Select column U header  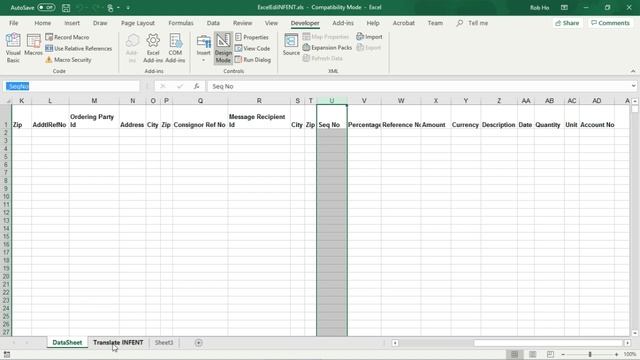point(331,100)
